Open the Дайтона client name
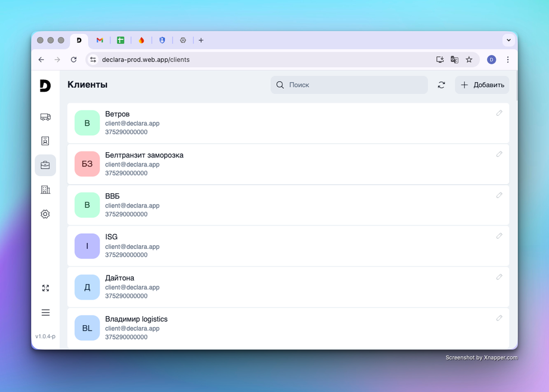 (120, 278)
